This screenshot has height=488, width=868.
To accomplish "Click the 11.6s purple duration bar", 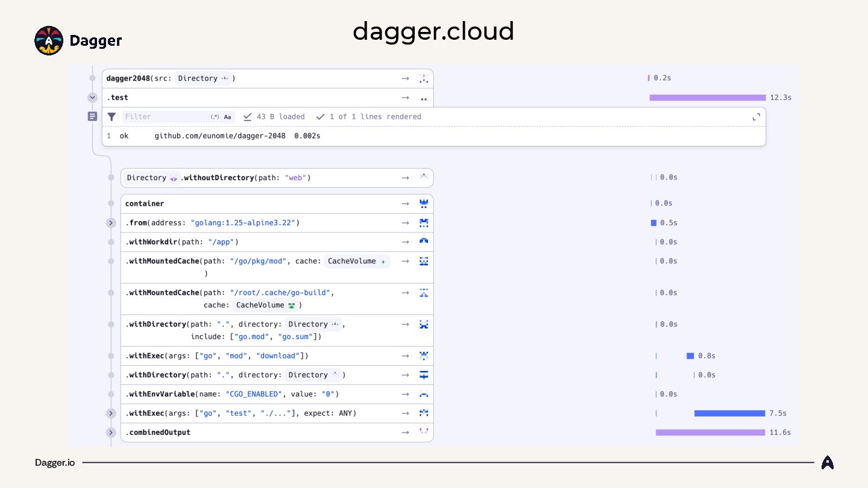I will (x=711, y=433).
